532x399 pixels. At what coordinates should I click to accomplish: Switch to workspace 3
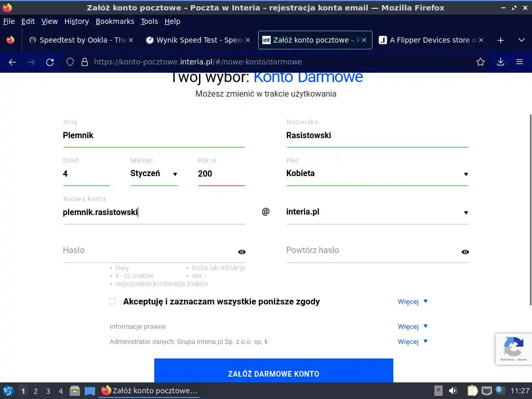click(x=48, y=391)
